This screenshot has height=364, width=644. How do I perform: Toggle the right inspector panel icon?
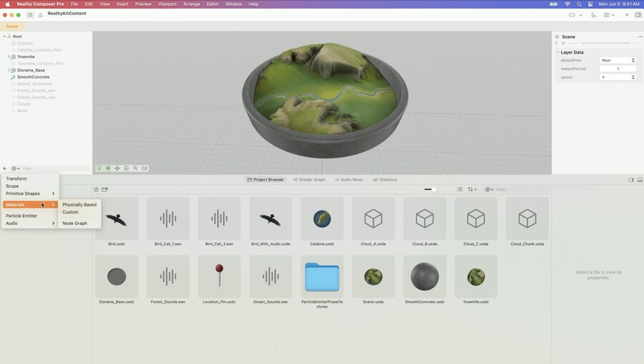click(x=638, y=15)
